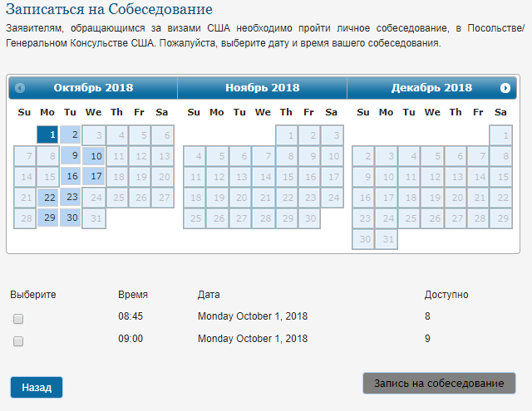Click Запись на собеседование button
532x411 pixels.
click(x=439, y=383)
